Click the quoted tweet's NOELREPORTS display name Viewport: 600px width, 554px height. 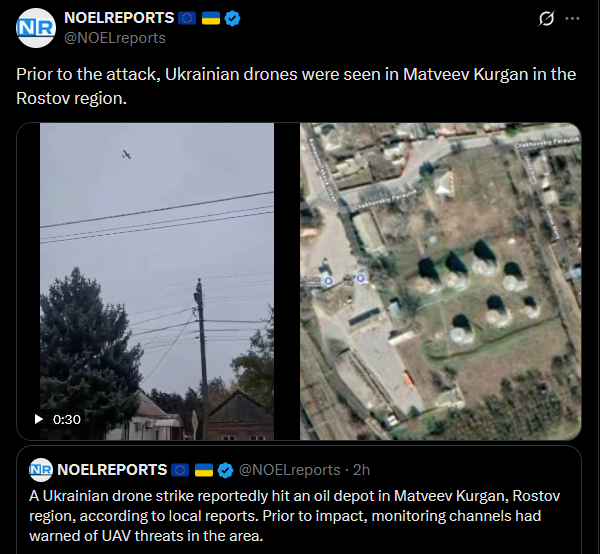[112, 470]
